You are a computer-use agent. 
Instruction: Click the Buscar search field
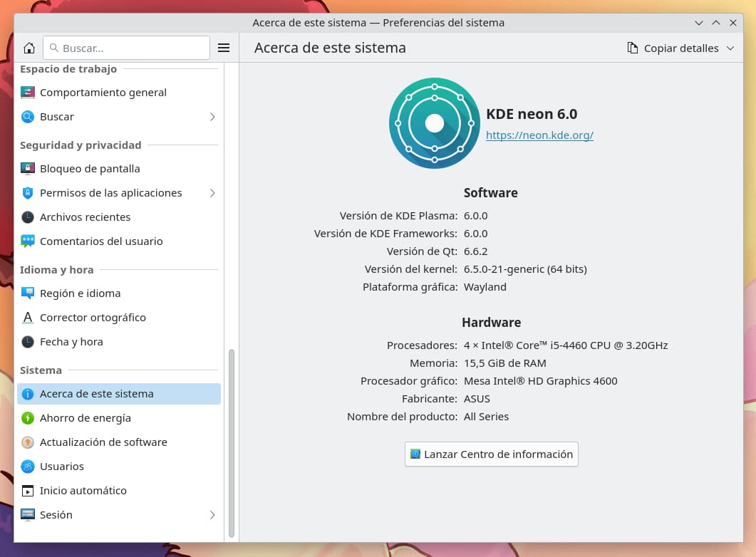(126, 48)
